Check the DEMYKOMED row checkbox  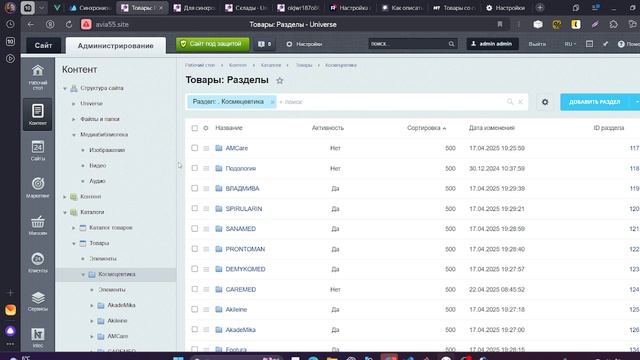195,269
